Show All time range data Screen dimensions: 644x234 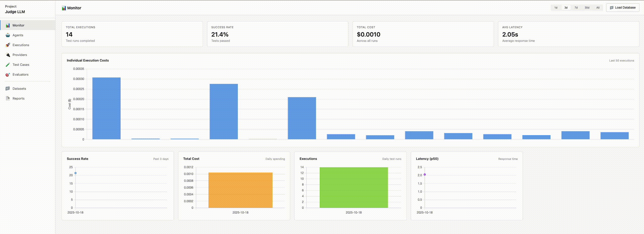pyautogui.click(x=598, y=8)
